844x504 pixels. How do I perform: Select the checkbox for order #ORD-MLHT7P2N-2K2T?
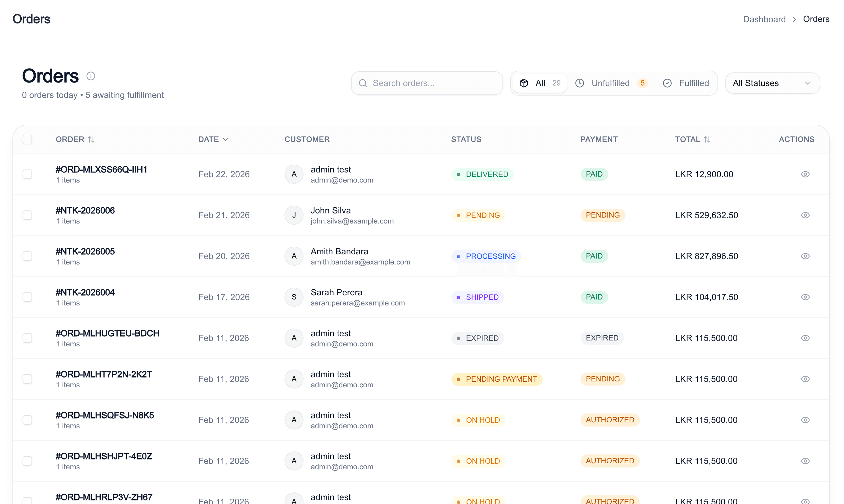(27, 379)
